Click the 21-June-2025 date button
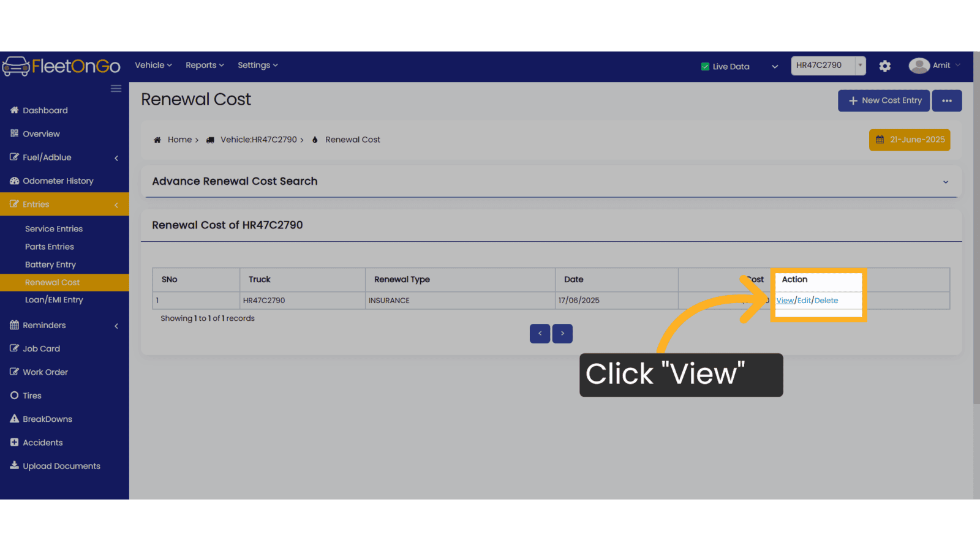The image size is (980, 551). [910, 140]
